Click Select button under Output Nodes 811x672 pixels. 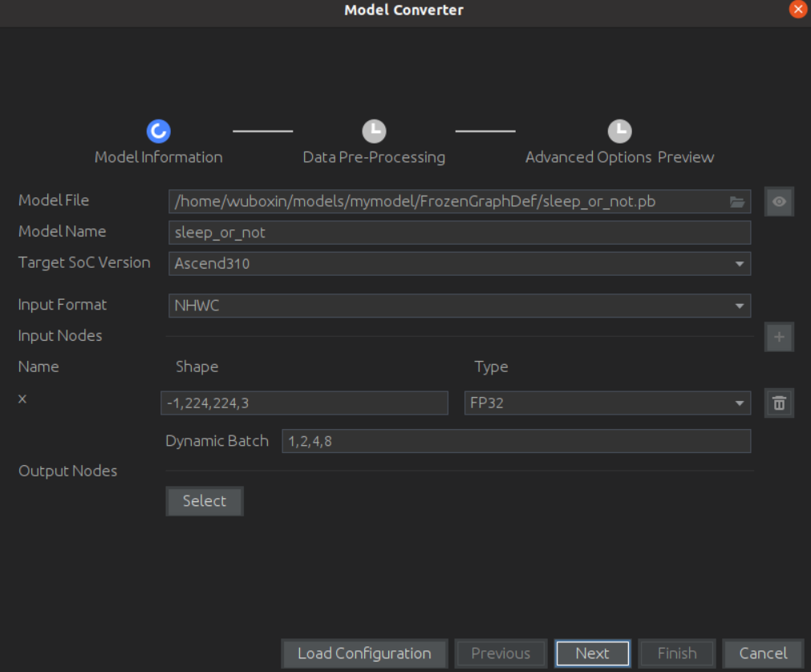[x=205, y=501]
